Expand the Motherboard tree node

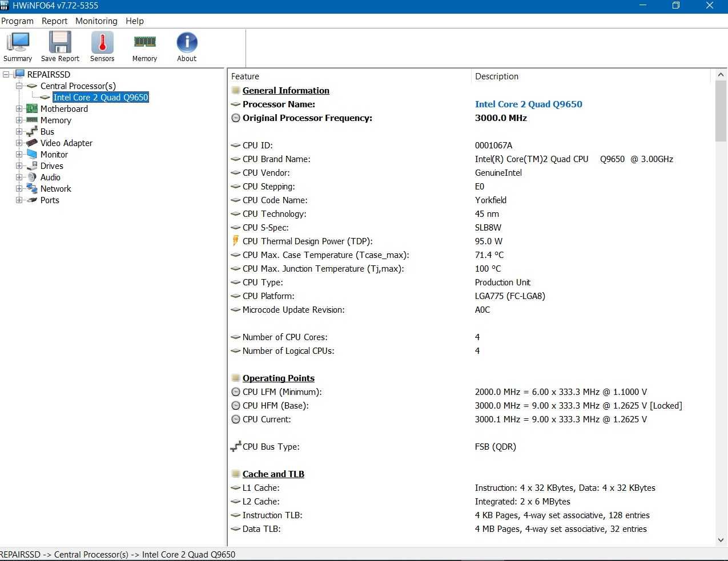pyautogui.click(x=19, y=108)
